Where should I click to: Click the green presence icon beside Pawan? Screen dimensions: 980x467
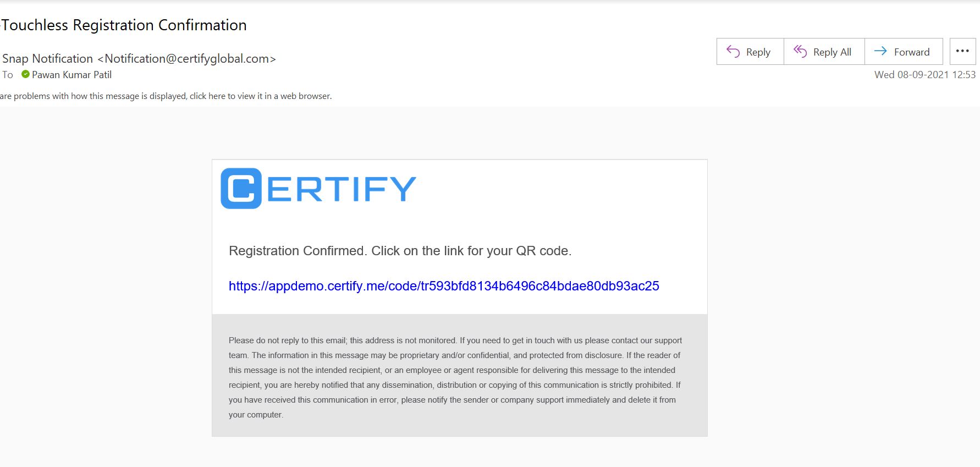25,74
